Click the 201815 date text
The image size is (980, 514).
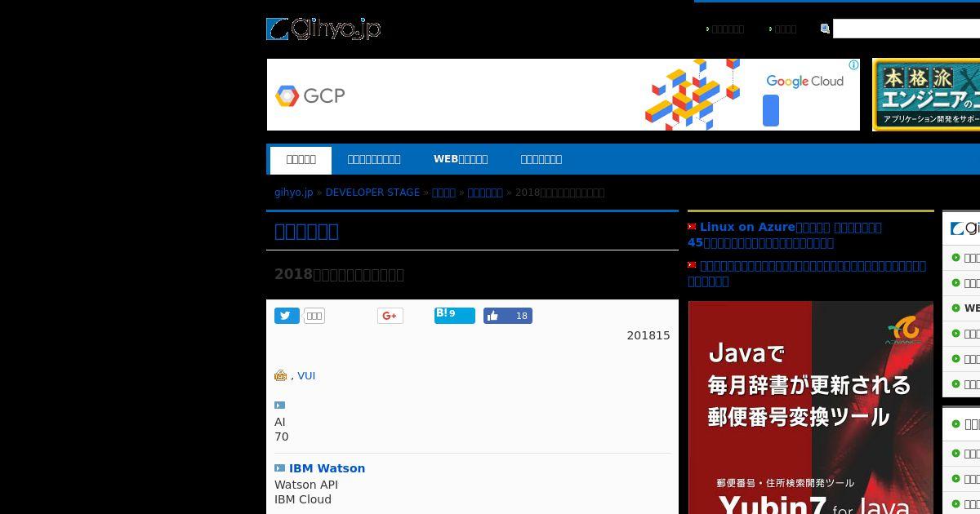click(x=648, y=335)
